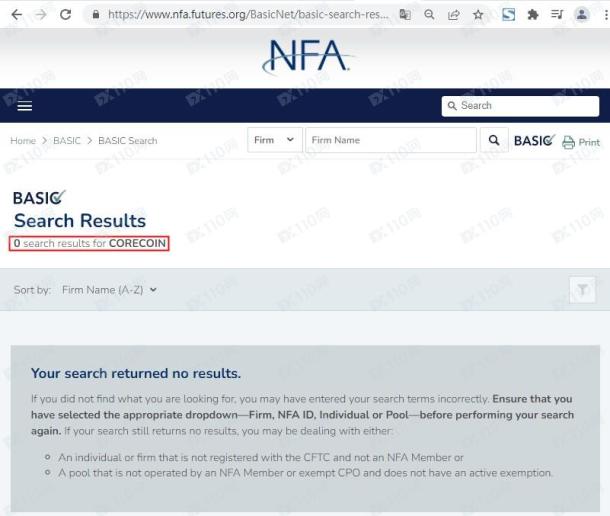Click the NFA logo
610x516 pixels.
[x=307, y=56]
